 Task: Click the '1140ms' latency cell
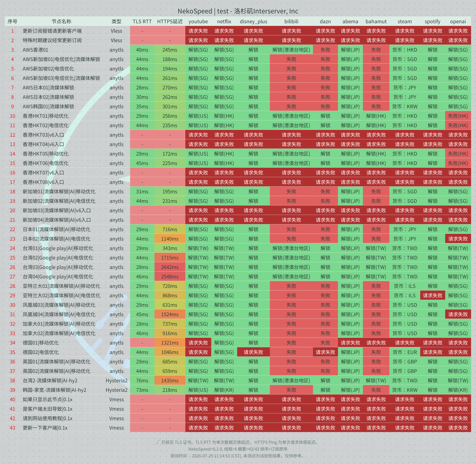(170, 239)
